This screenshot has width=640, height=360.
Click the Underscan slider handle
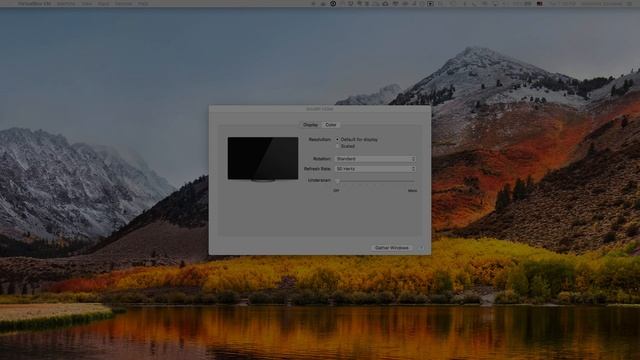point(337,180)
